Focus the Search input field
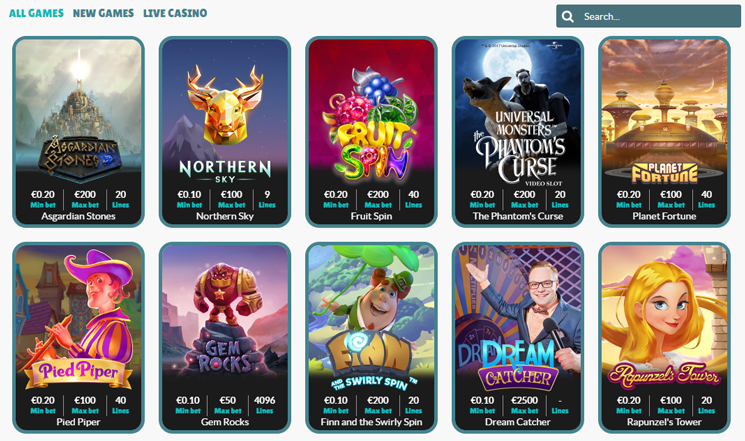The height and width of the screenshot is (441, 745). pos(649,17)
